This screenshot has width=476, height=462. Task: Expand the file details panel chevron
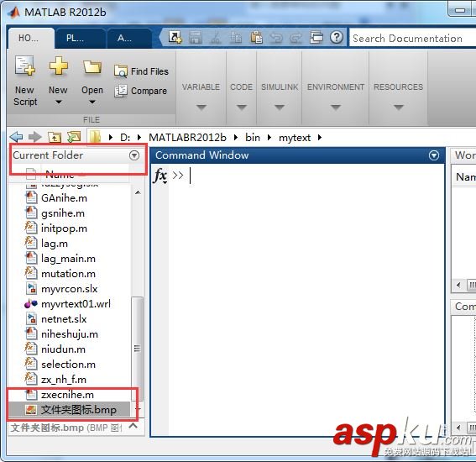[x=133, y=426]
